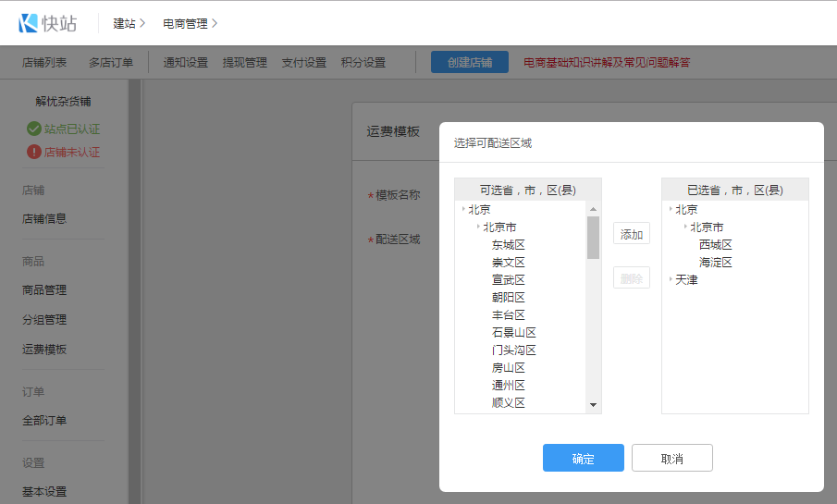
Task: Expand the 天津 node in the 已选 list
Action: (671, 279)
